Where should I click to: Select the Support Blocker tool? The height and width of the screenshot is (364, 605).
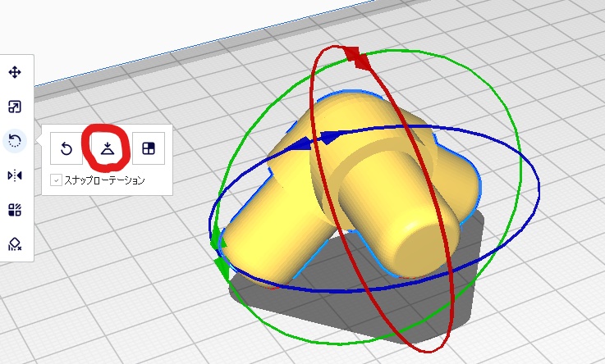15,244
